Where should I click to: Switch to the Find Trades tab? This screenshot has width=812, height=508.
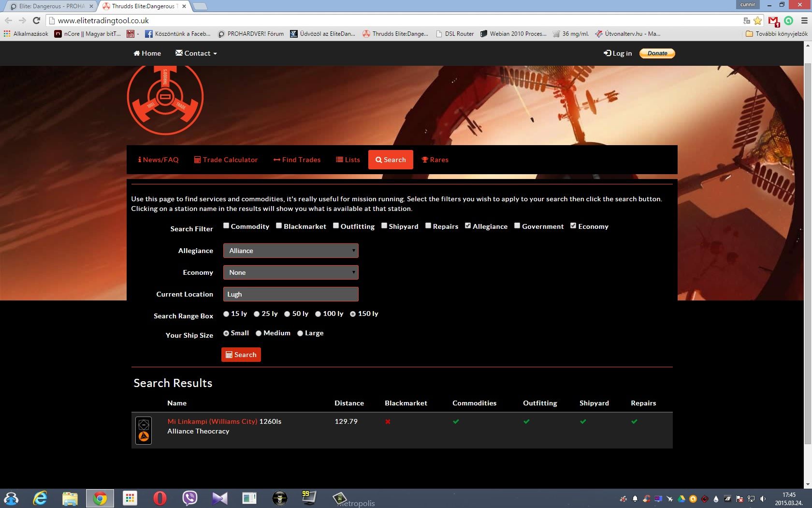click(x=297, y=160)
